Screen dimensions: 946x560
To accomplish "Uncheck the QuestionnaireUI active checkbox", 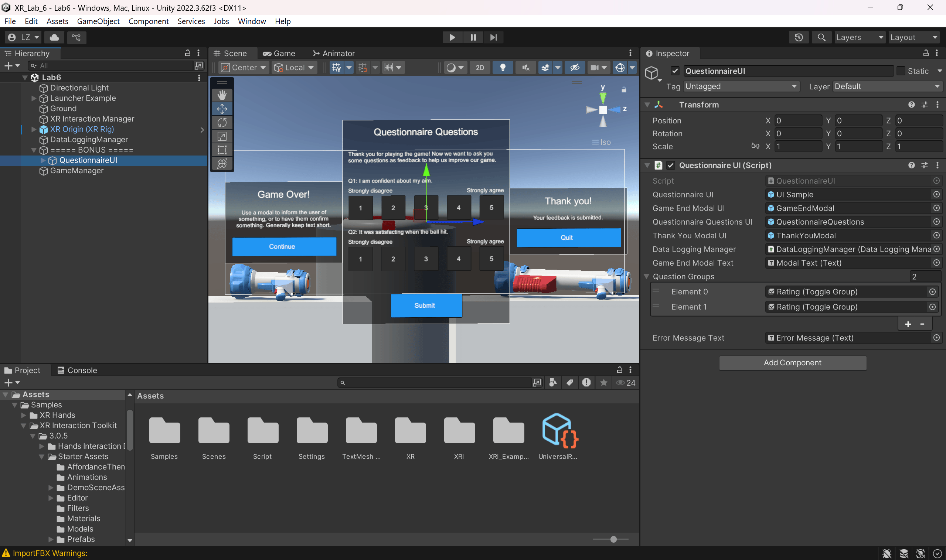I will 675,71.
